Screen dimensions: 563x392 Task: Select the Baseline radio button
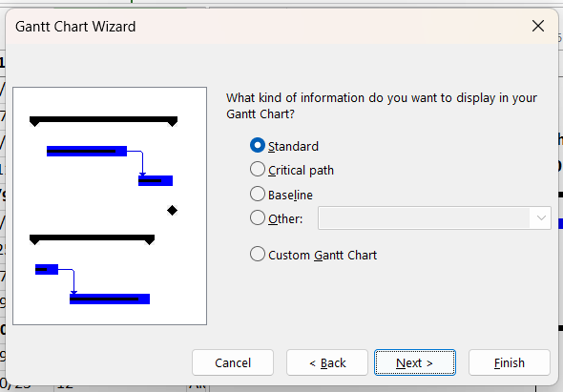pos(258,195)
